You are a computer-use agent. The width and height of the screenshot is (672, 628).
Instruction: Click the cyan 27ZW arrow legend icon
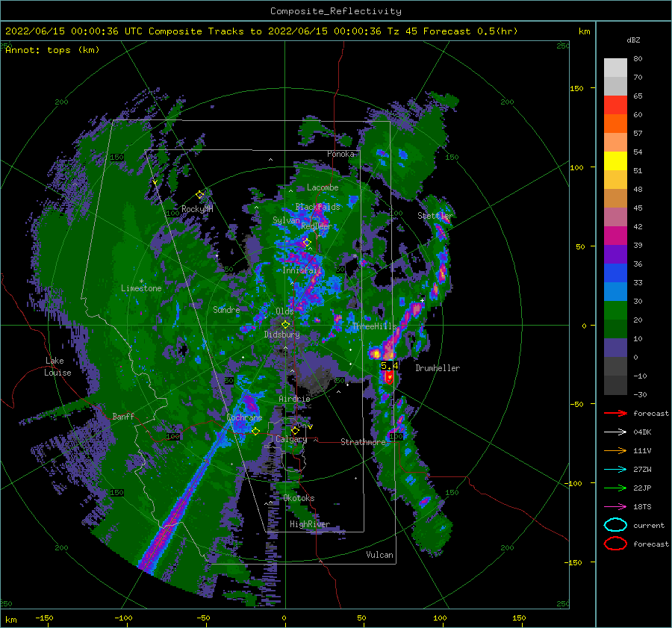click(x=615, y=469)
